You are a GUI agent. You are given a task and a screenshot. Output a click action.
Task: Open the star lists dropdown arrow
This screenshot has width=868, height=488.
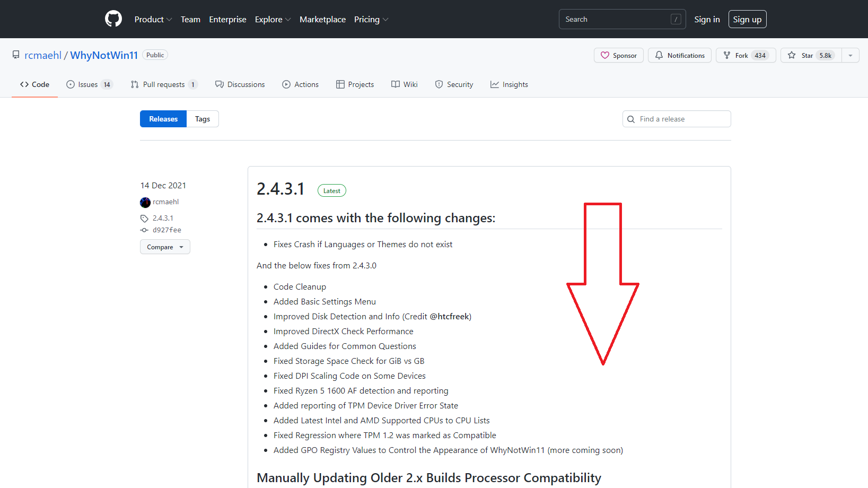pos(851,55)
